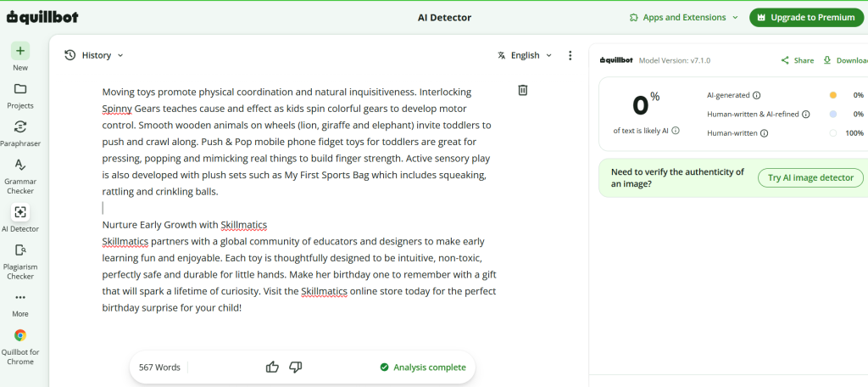Click Upgrade to Premium button
Screen dimensions: 868x387
(807, 18)
